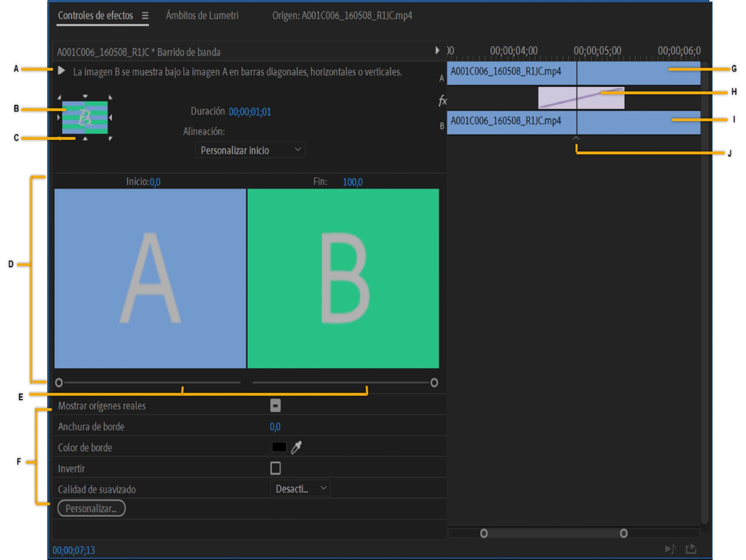Screen dimensions: 746x560
Task: Enable the Invertir checkbox
Action: [x=275, y=468]
